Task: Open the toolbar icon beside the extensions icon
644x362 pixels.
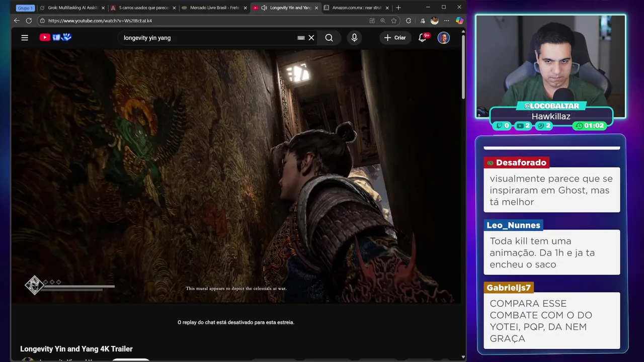Action: (x=423, y=21)
